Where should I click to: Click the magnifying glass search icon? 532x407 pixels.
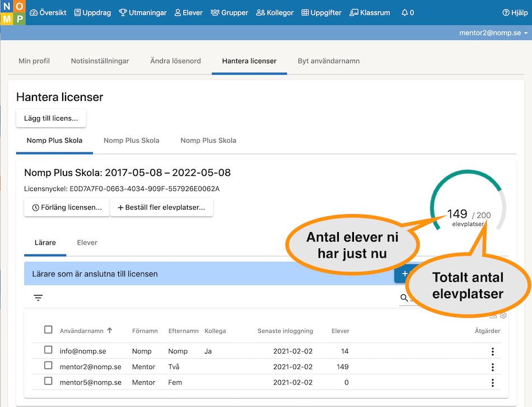click(x=404, y=298)
